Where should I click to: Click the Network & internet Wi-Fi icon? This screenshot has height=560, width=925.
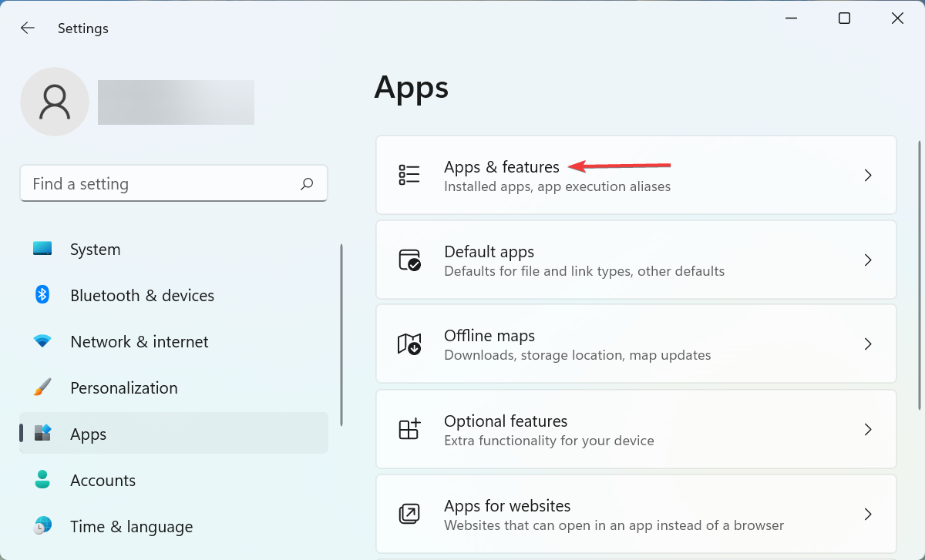pos(42,341)
